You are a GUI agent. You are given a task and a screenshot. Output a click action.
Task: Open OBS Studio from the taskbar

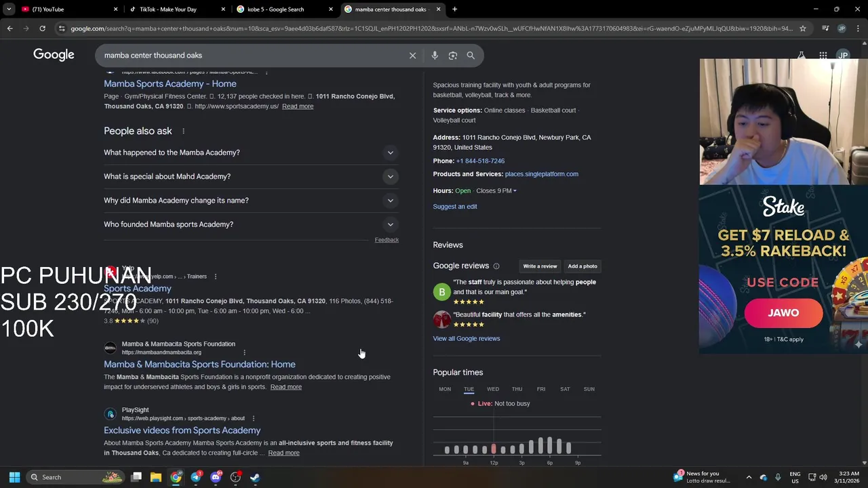(x=235, y=477)
